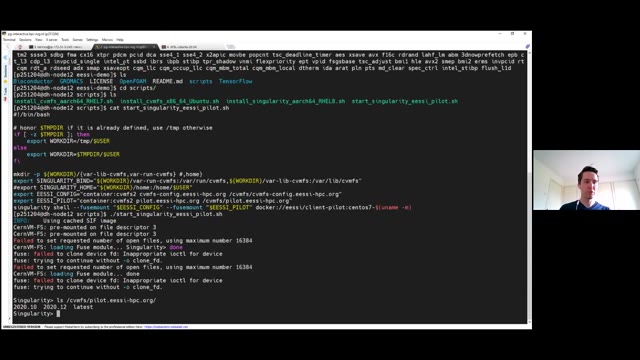Expand the Sessions sidebar panel
This screenshot has height=360, width=640.
click(6, 72)
